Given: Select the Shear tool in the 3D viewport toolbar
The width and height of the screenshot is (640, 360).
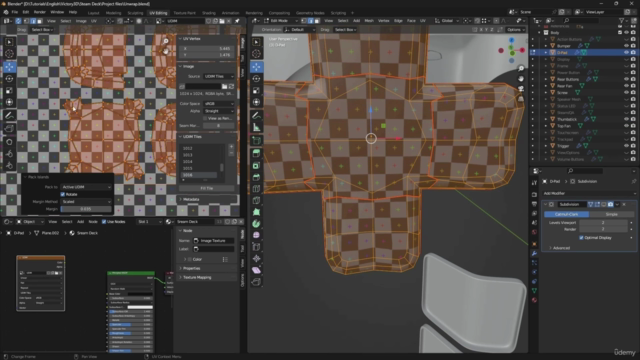Looking at the screenshot, I should pos(256,270).
